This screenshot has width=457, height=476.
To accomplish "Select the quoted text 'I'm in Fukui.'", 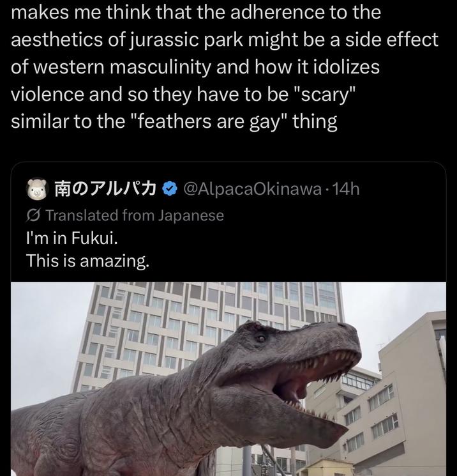I will [x=72, y=238].
